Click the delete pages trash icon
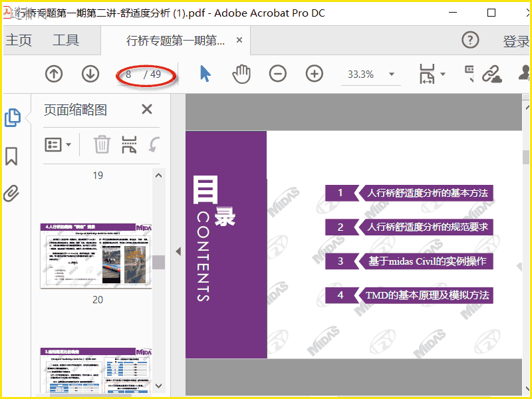The height and width of the screenshot is (399, 532). (x=102, y=144)
